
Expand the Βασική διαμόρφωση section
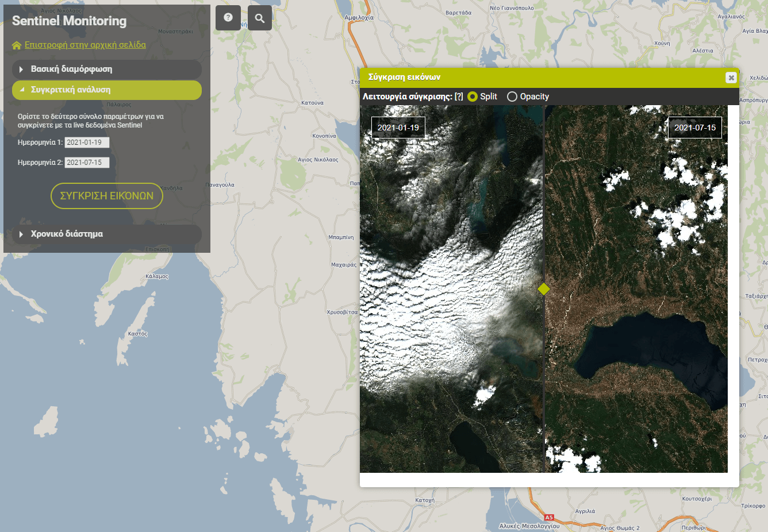[107, 69]
